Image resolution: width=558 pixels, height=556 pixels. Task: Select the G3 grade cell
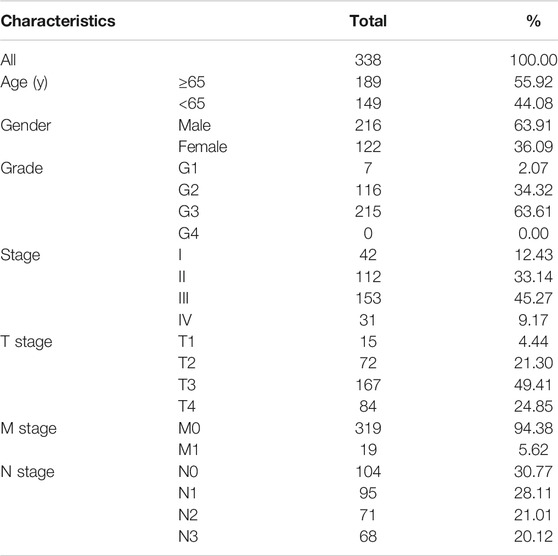[x=189, y=211]
